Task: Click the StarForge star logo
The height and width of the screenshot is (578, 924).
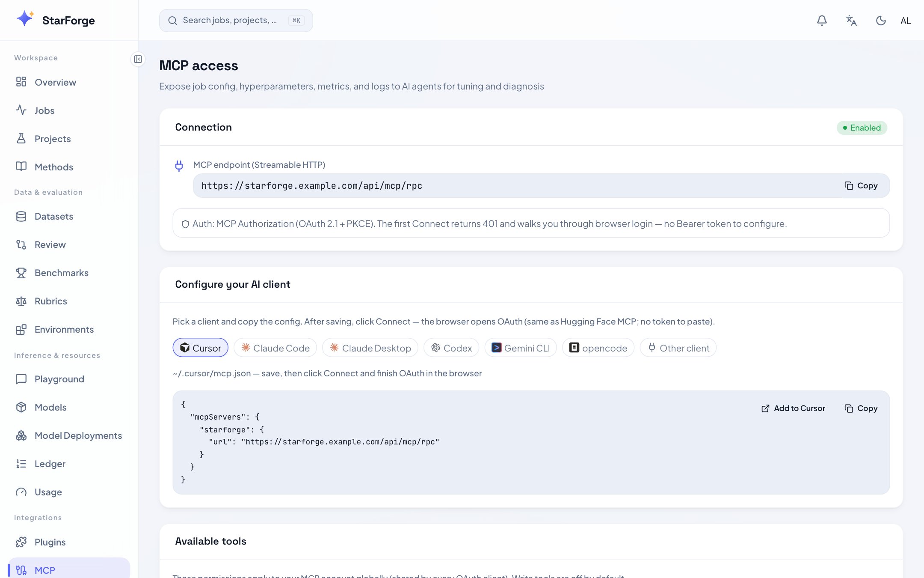Action: coord(25,19)
